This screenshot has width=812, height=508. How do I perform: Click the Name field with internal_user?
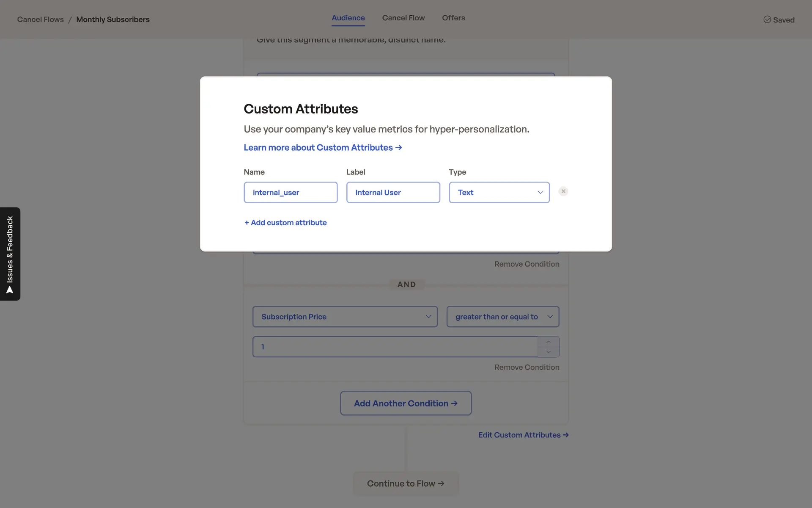(x=291, y=193)
